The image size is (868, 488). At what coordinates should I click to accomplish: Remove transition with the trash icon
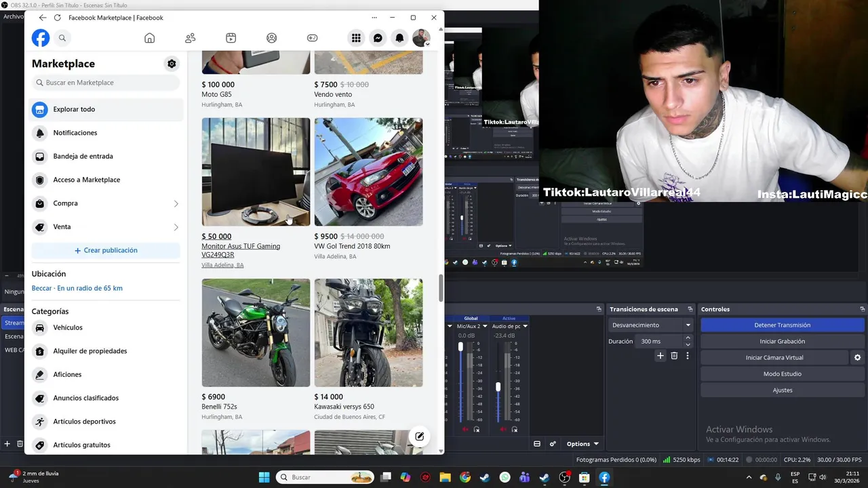pyautogui.click(x=674, y=356)
